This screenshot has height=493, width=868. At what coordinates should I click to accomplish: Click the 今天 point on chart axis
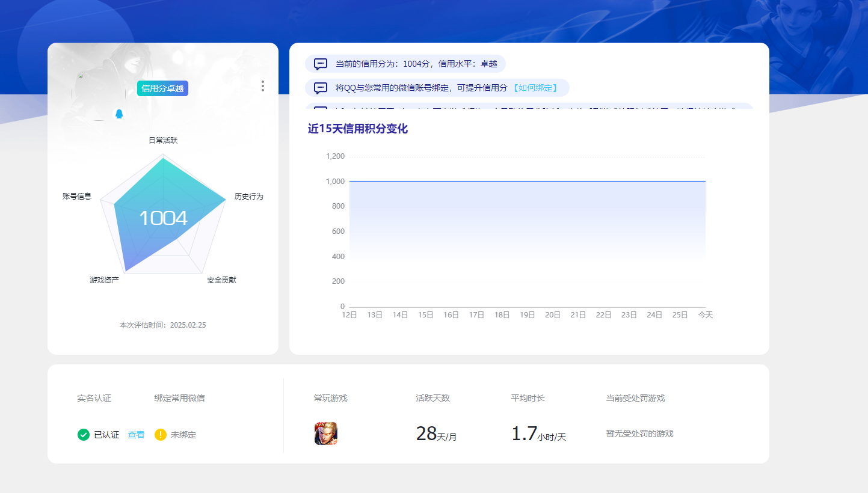pyautogui.click(x=706, y=314)
